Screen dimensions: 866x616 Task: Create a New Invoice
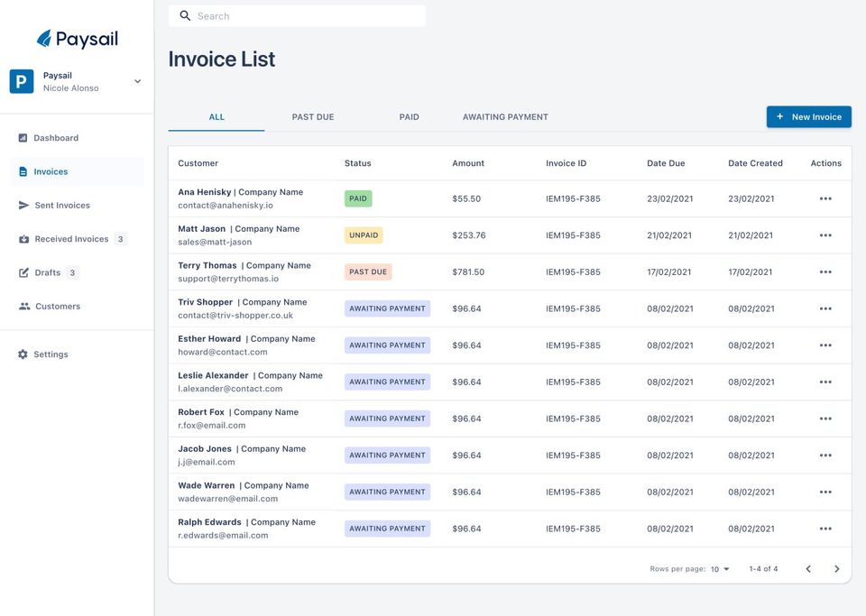tap(808, 117)
